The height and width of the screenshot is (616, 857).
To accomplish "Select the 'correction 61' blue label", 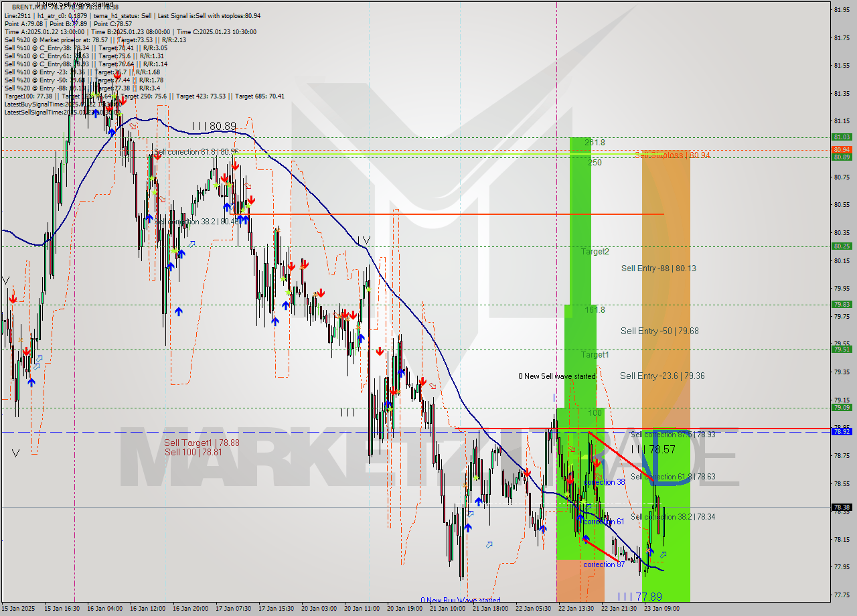I will (x=604, y=522).
